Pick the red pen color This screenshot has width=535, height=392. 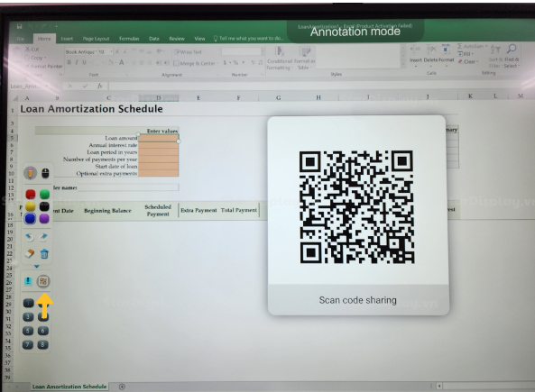click(x=31, y=195)
